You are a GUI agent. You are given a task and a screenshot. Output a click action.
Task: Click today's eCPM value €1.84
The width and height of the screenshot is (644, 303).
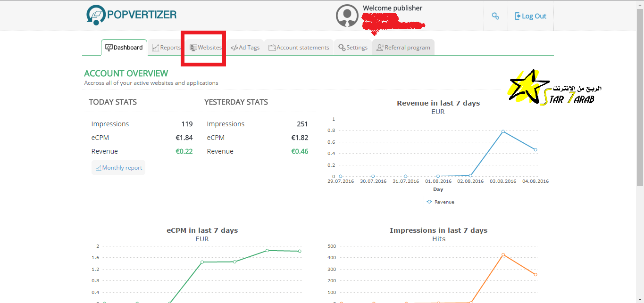[x=184, y=138]
